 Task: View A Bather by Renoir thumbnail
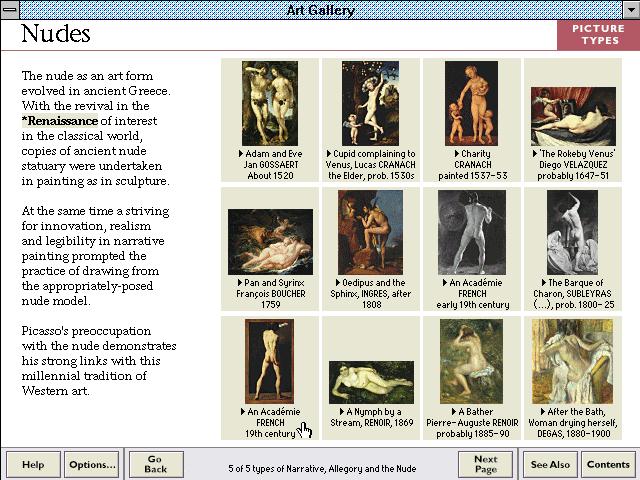pyautogui.click(x=471, y=362)
